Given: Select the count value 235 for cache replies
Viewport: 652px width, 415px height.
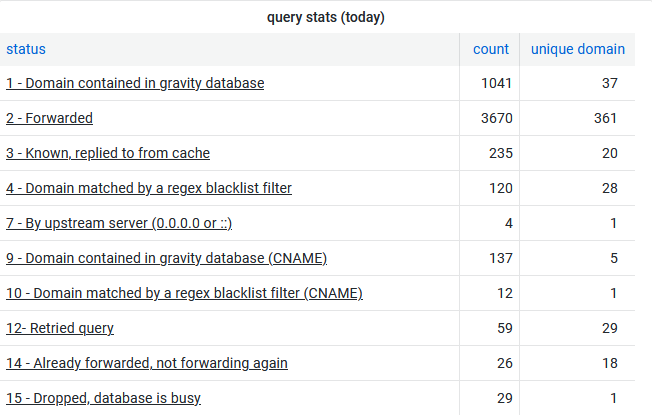Looking at the screenshot, I should coord(501,153).
